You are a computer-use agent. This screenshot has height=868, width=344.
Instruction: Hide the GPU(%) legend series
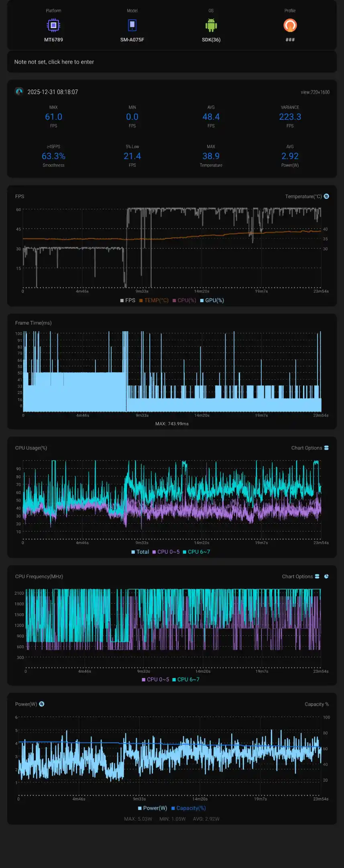coord(212,300)
